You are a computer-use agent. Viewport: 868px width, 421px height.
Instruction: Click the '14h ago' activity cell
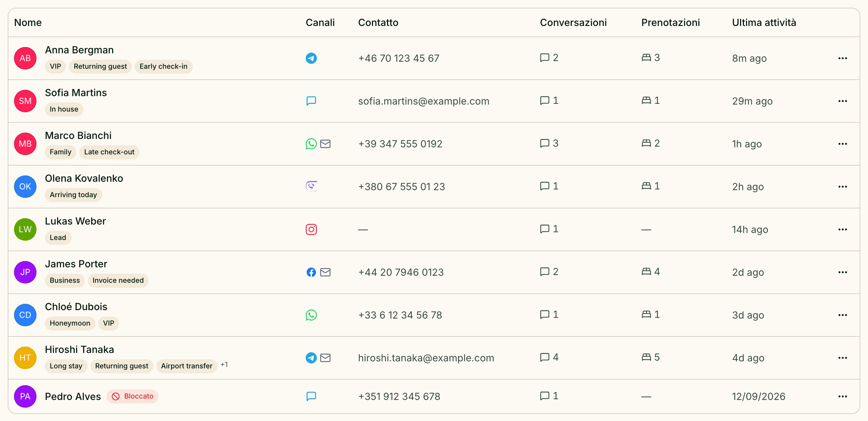point(750,229)
